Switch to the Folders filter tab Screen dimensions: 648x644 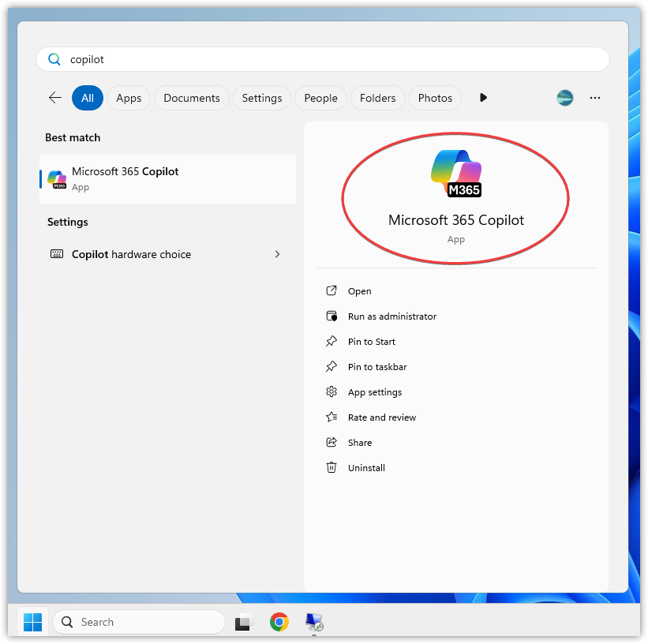pos(378,98)
